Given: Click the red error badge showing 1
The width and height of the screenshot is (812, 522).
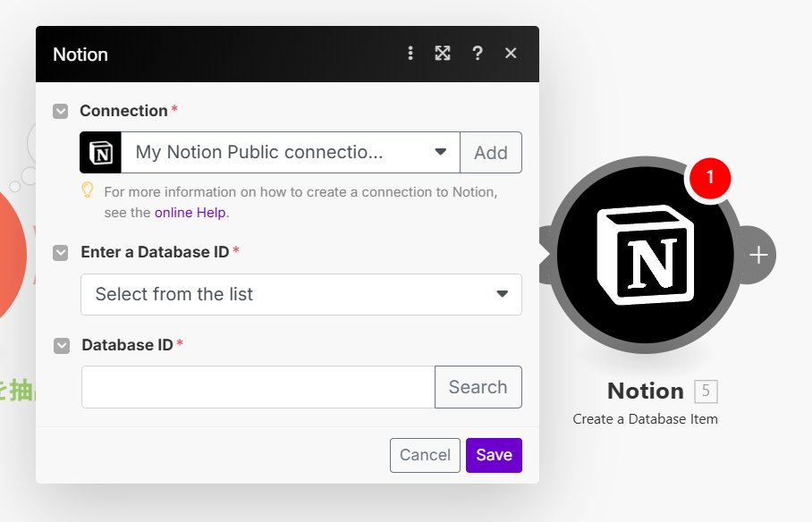Looking at the screenshot, I should click(710, 178).
